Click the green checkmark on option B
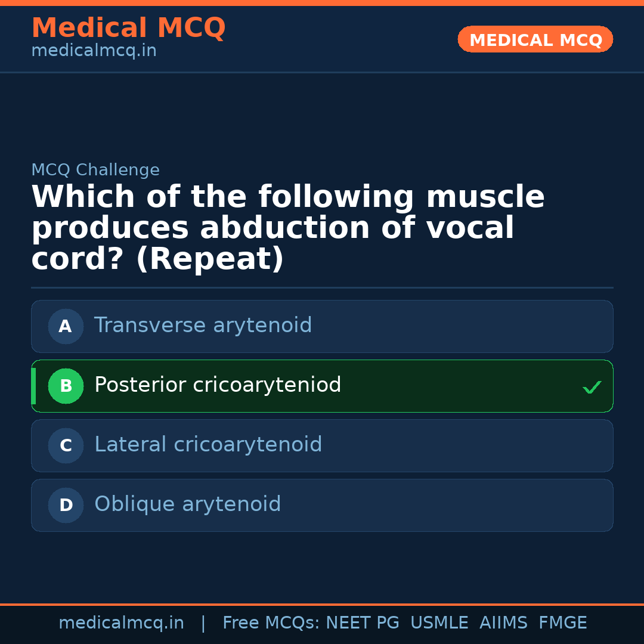This screenshot has height=644, width=644. click(x=592, y=386)
